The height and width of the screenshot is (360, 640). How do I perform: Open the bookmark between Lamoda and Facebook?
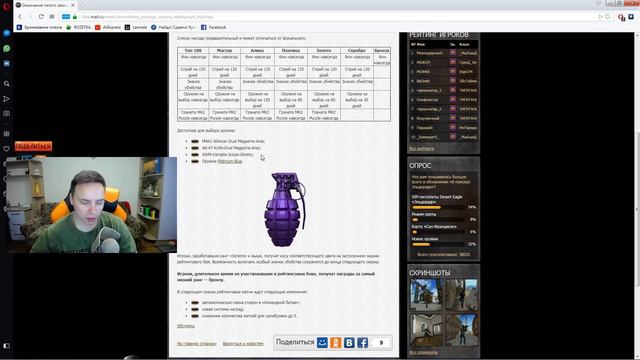[173, 27]
